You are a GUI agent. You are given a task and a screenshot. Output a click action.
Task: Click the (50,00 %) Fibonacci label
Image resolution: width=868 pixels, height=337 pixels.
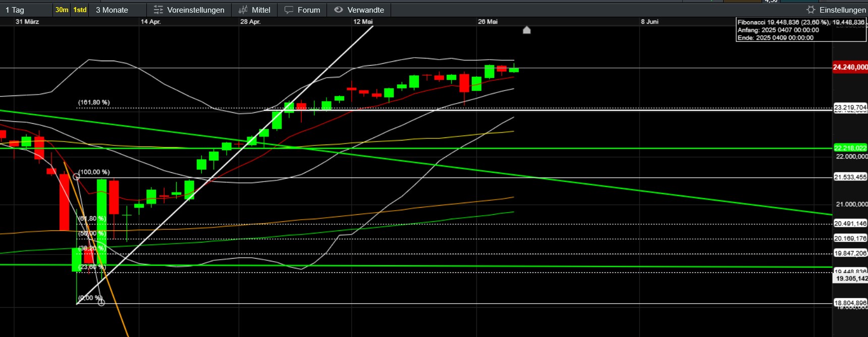[92, 234]
